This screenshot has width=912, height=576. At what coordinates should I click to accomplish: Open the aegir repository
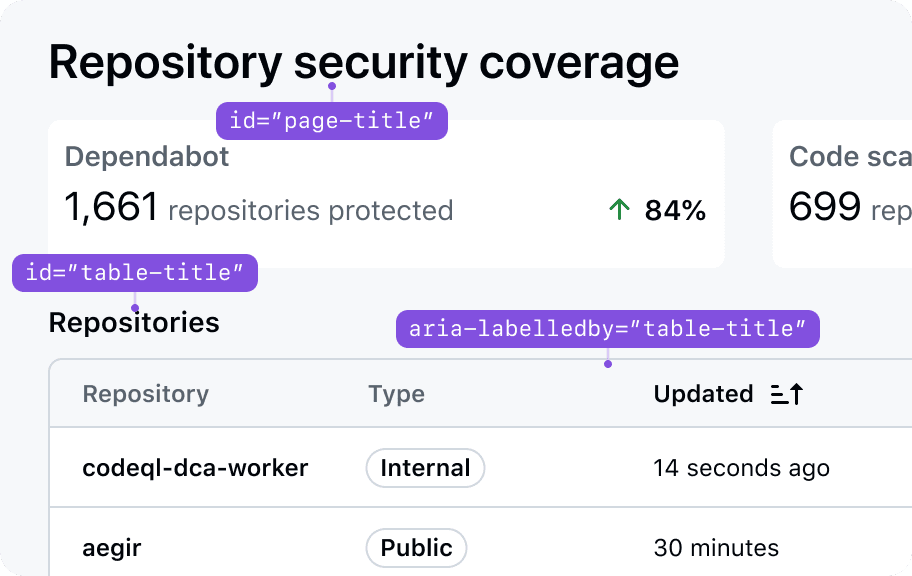[x=113, y=548]
